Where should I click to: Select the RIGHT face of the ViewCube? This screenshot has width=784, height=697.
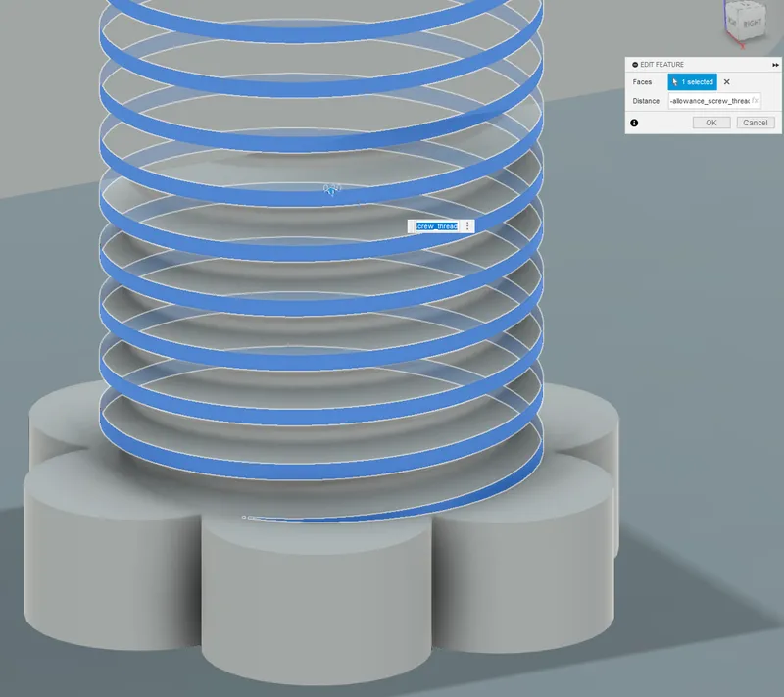[752, 24]
